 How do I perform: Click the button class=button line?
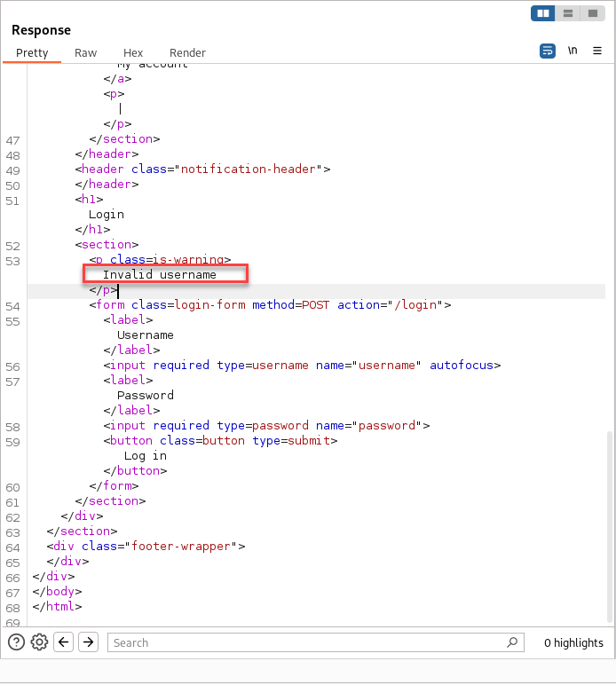[220, 440]
